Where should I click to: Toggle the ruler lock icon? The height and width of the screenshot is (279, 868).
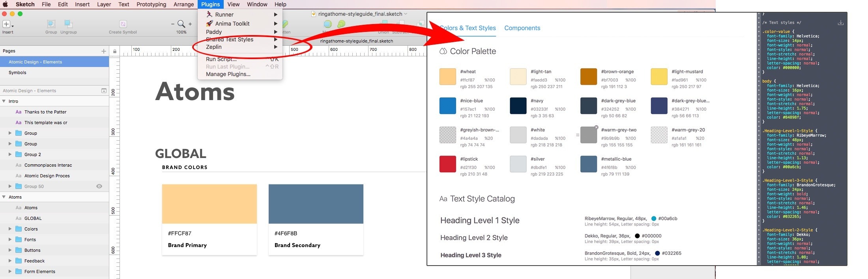click(115, 51)
